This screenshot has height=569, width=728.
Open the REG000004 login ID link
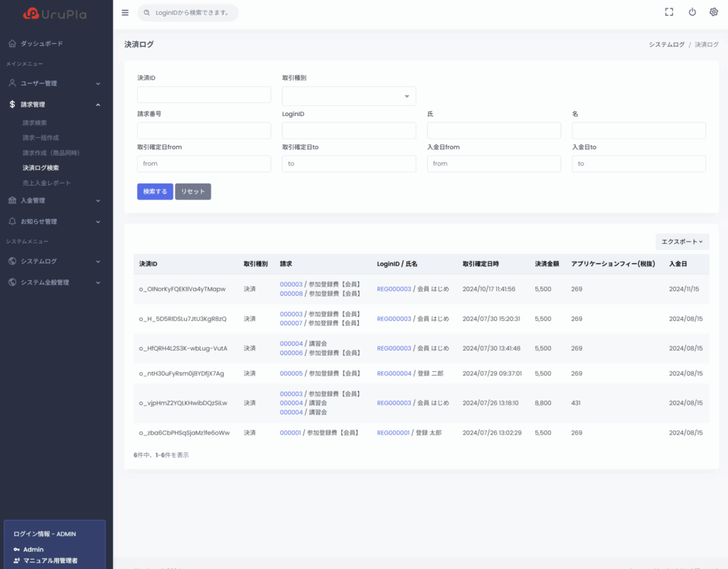(394, 373)
